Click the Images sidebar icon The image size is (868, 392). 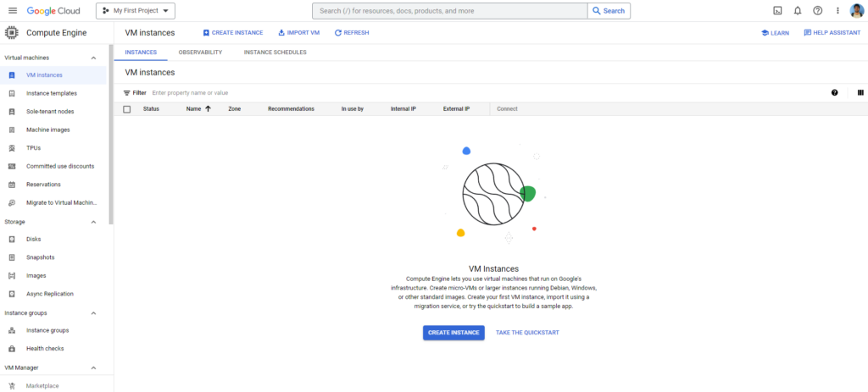pyautogui.click(x=12, y=276)
